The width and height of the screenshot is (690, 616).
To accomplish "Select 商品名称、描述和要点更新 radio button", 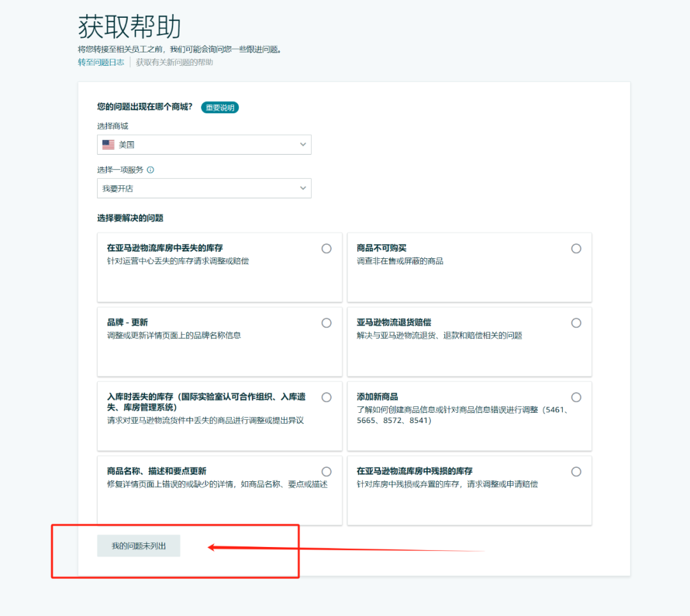I will (x=326, y=471).
